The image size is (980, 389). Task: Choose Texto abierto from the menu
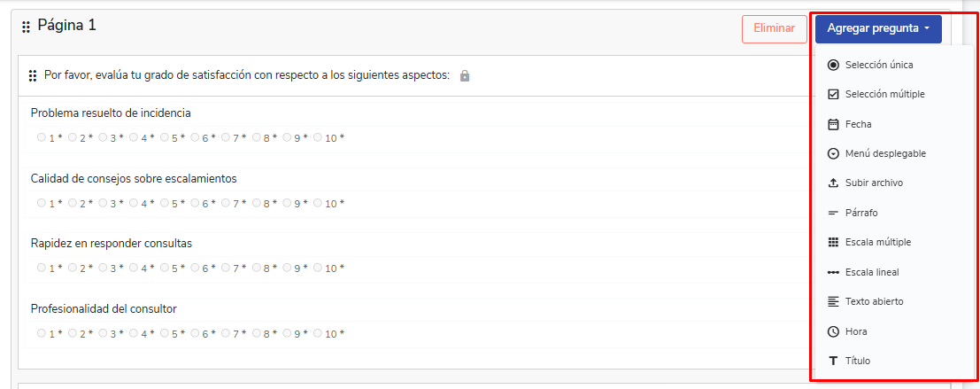[x=874, y=301]
